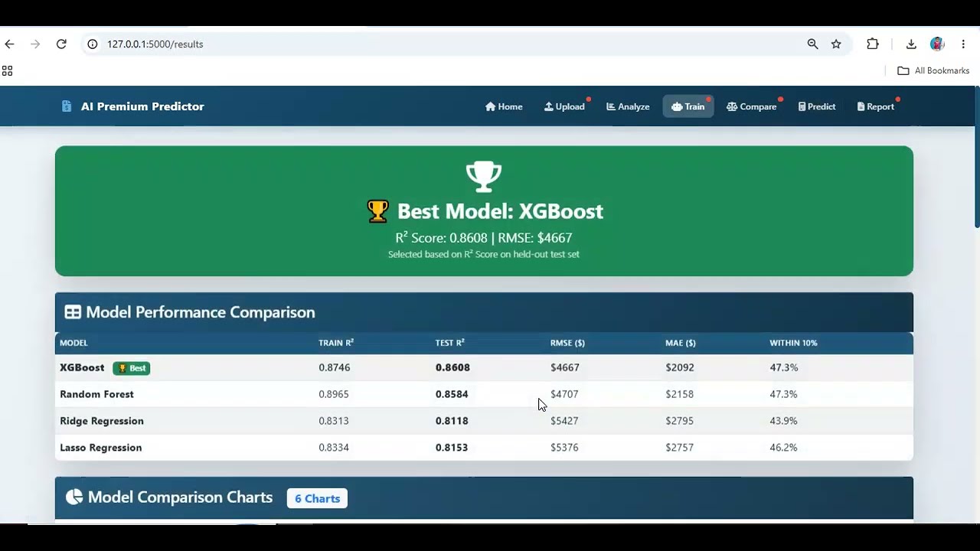Click the AI Premium Predictor brand title
The height and width of the screenshot is (551, 980).
pyautogui.click(x=142, y=106)
